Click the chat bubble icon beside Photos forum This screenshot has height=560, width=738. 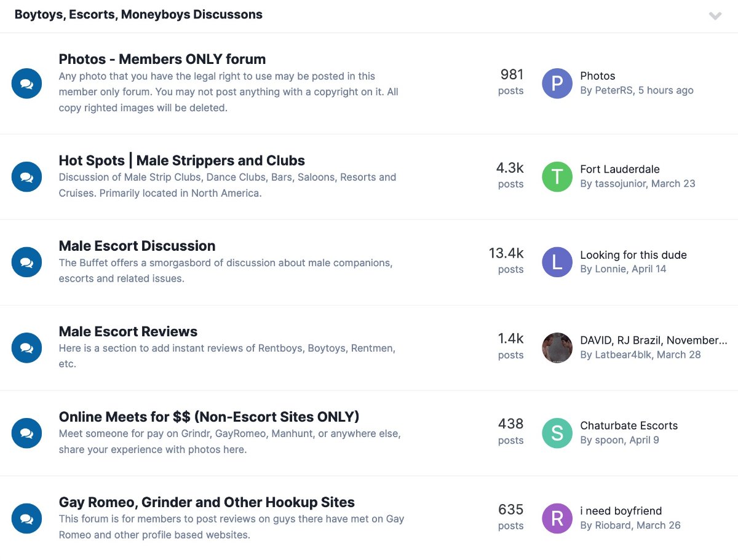tap(26, 84)
